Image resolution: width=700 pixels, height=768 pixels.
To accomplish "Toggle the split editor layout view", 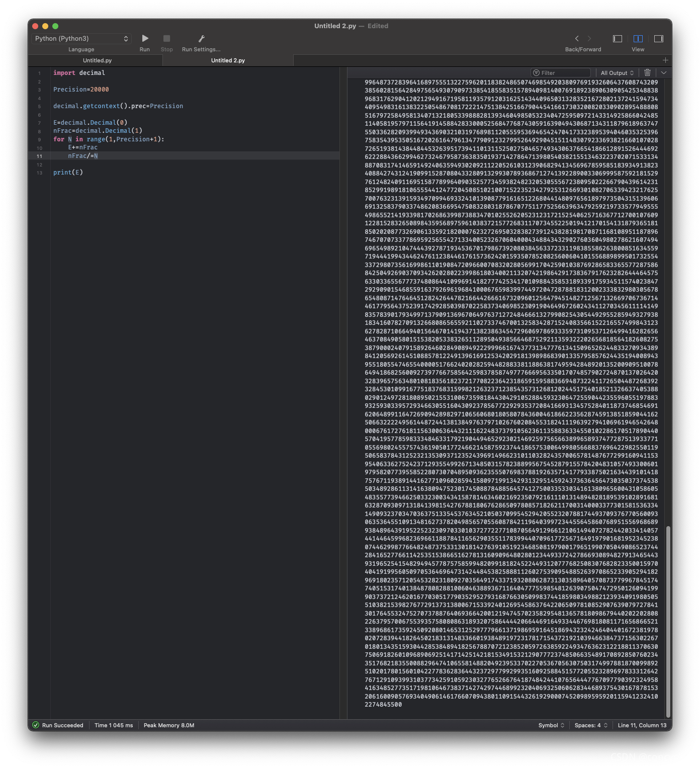I will pos(638,38).
